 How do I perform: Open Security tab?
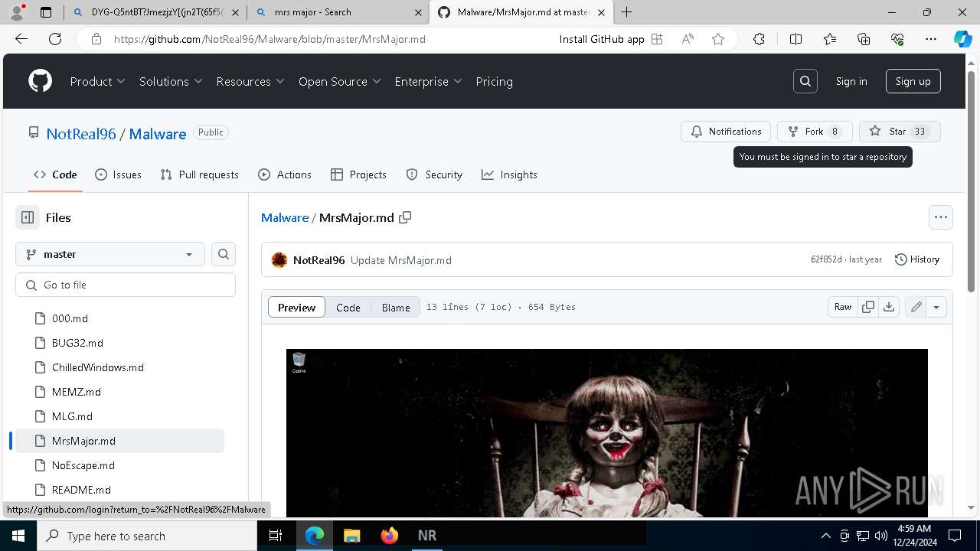tap(434, 174)
